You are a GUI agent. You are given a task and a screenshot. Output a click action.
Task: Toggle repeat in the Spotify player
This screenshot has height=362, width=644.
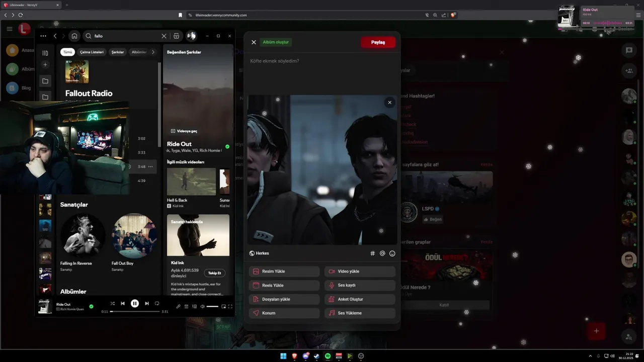pos(157,303)
